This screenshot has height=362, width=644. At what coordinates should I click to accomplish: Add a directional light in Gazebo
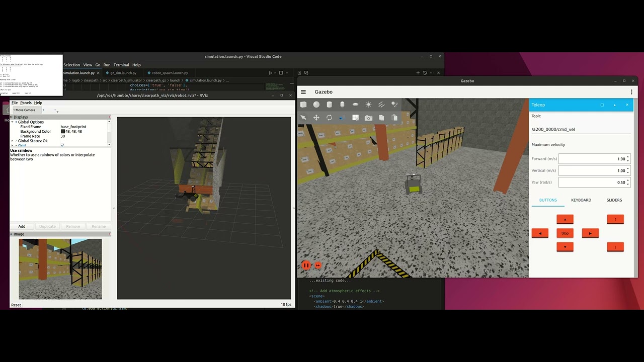(381, 105)
